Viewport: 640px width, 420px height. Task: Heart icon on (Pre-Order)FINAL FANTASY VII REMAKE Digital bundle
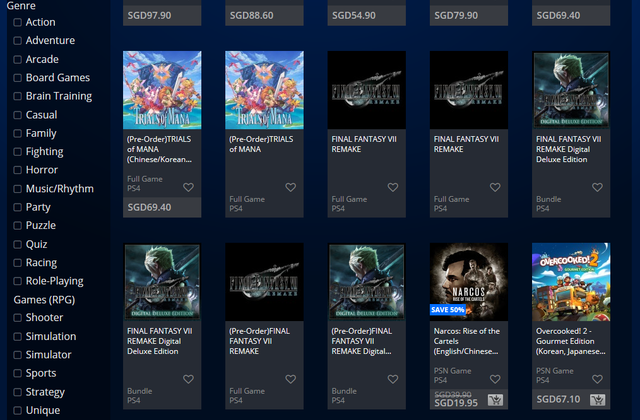coord(393,379)
